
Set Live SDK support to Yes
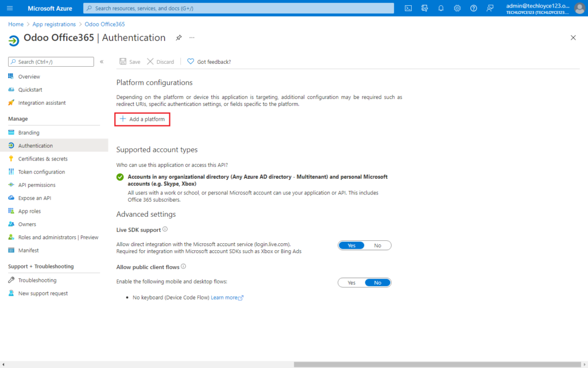pyautogui.click(x=351, y=246)
